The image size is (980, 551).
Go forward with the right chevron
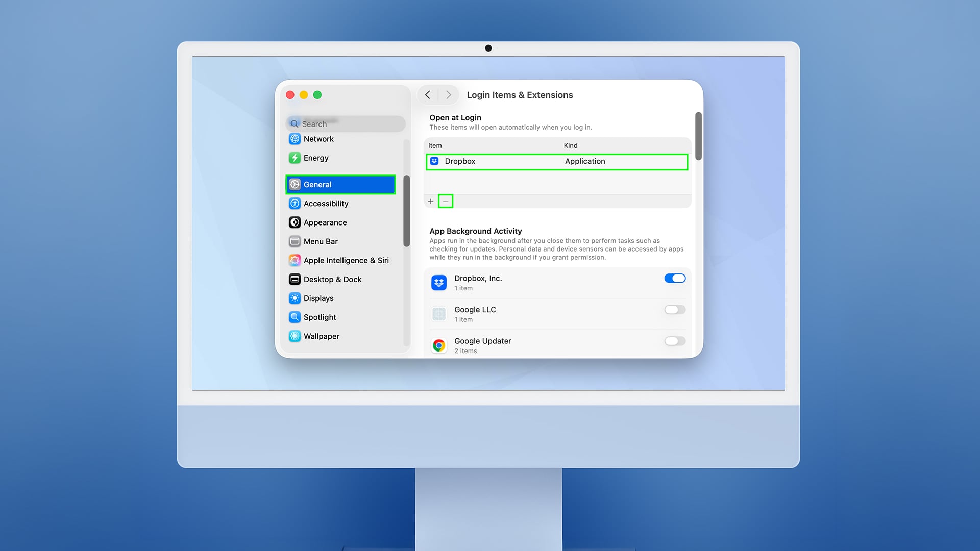448,95
